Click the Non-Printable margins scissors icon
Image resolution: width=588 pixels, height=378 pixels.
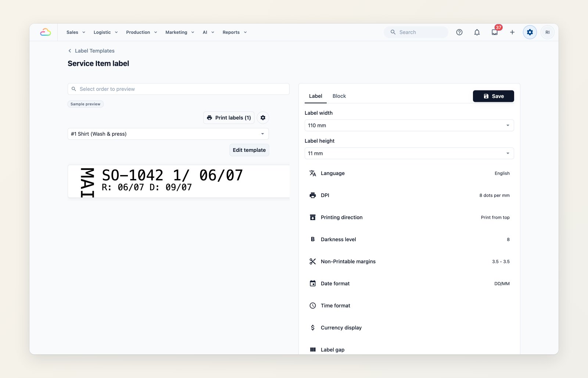313,261
